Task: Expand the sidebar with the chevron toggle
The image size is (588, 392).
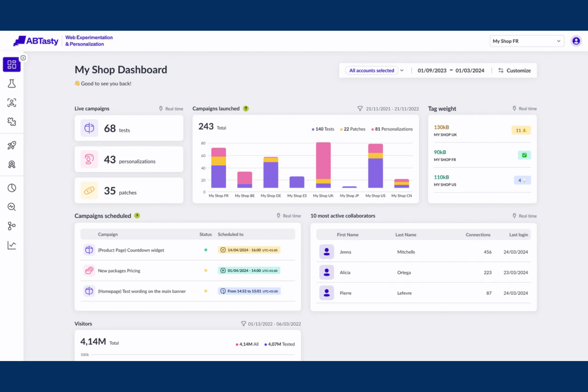Action: pyautogui.click(x=23, y=58)
